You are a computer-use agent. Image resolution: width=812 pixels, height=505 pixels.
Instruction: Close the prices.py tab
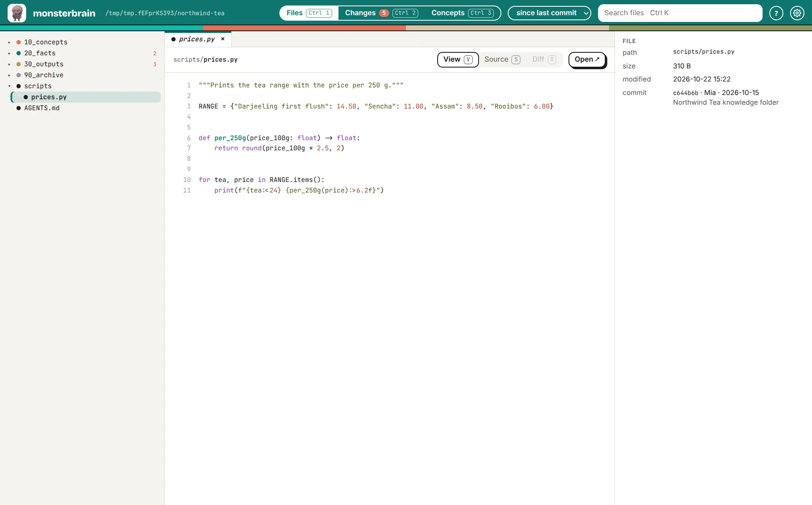coord(223,39)
